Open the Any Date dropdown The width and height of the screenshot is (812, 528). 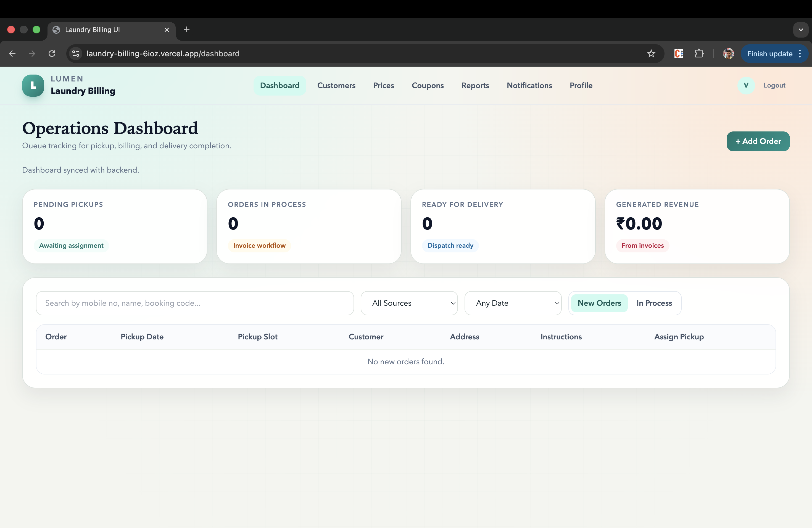coord(513,303)
